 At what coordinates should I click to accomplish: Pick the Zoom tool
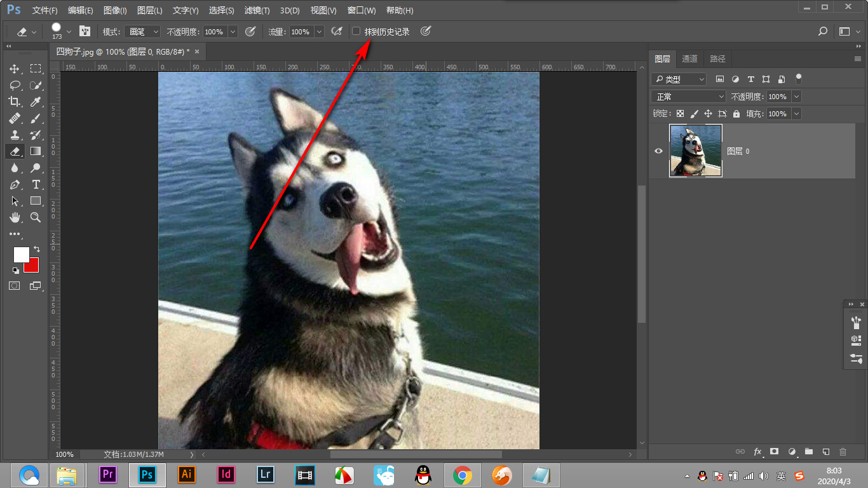click(x=36, y=217)
